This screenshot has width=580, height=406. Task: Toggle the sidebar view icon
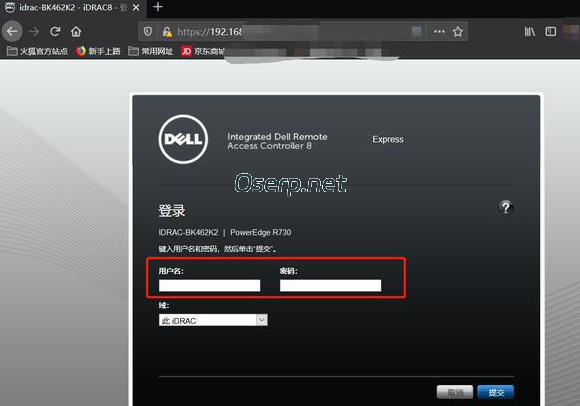(x=550, y=32)
